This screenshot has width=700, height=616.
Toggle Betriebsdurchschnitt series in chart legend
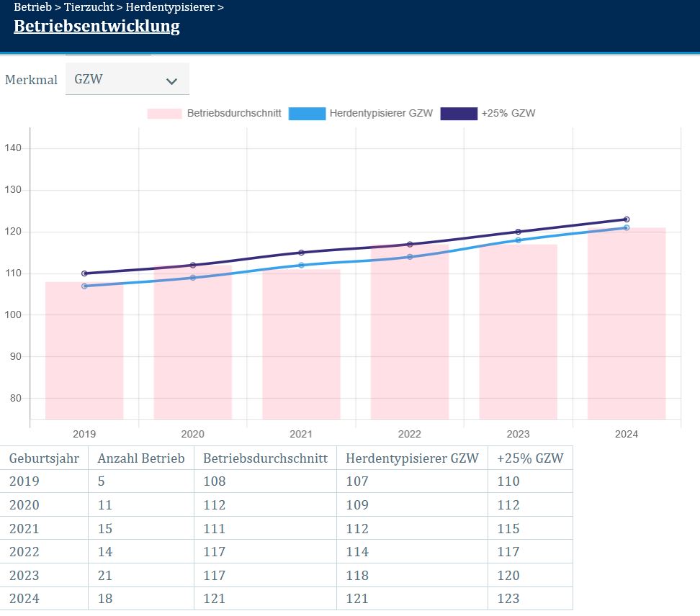coord(214,114)
